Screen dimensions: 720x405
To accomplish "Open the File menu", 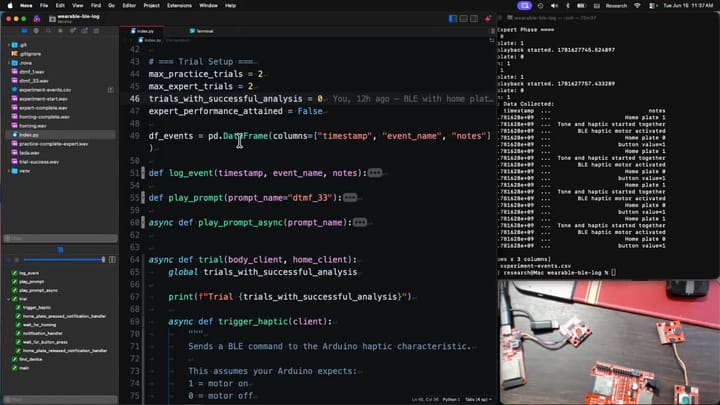I will (44, 6).
